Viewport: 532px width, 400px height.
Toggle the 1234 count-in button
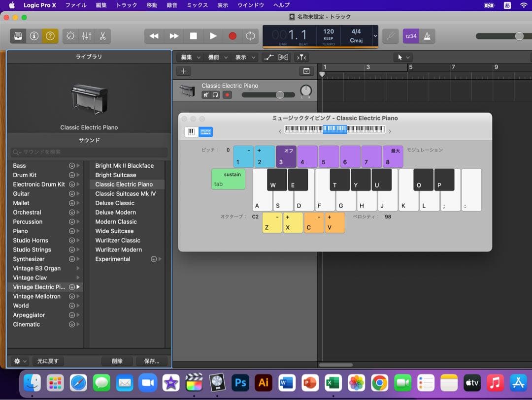410,36
